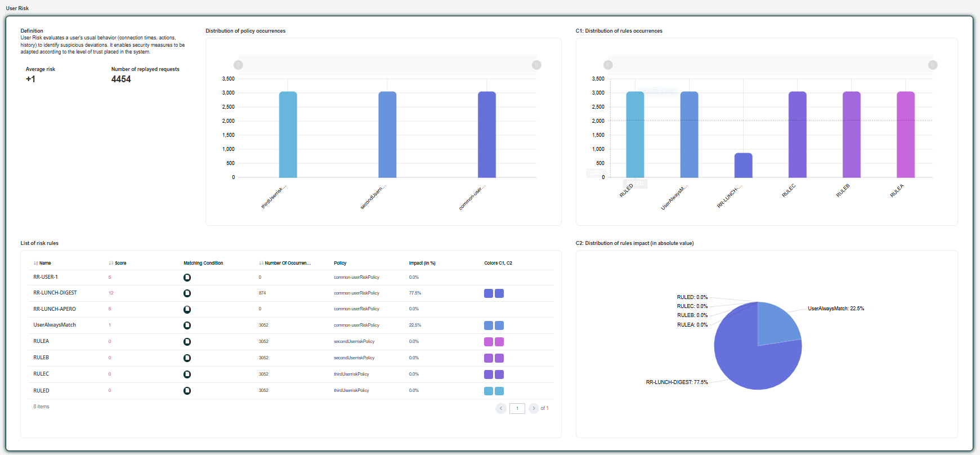The width and height of the screenshot is (980, 455).
Task: Click the score value 12 for RR-LUNCH-DIGEST
Action: (x=111, y=293)
